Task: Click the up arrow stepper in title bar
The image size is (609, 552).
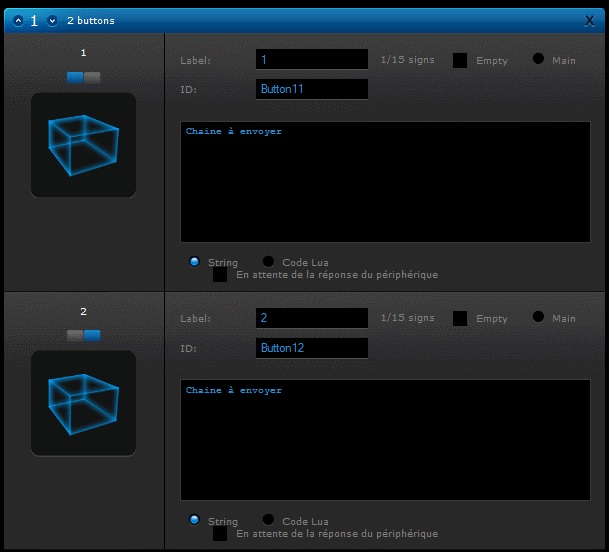Action: (x=18, y=21)
